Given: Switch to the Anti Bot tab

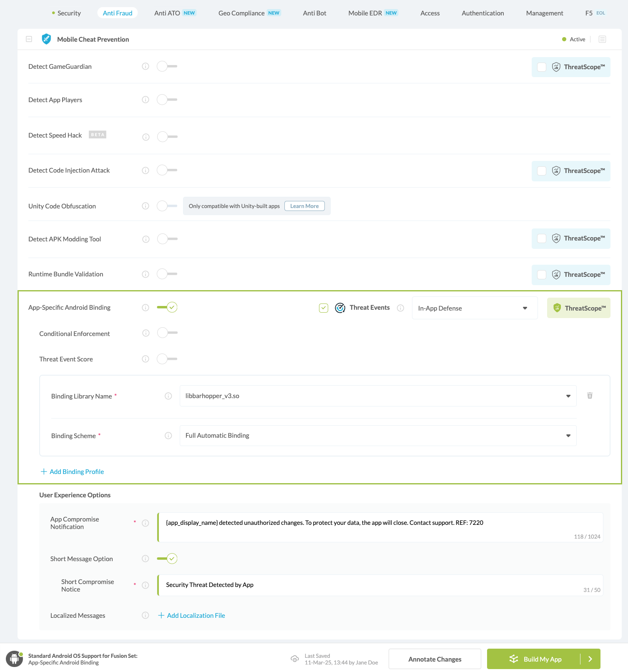Looking at the screenshot, I should 314,13.
